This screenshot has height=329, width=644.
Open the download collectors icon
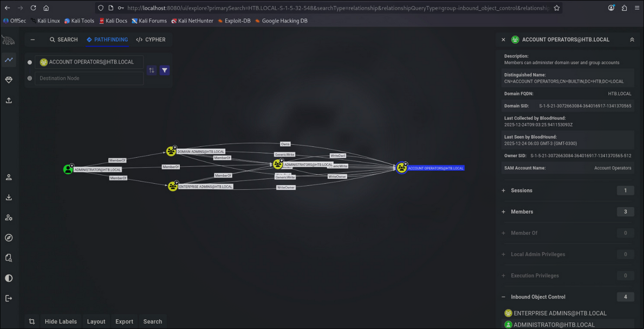[x=9, y=197]
